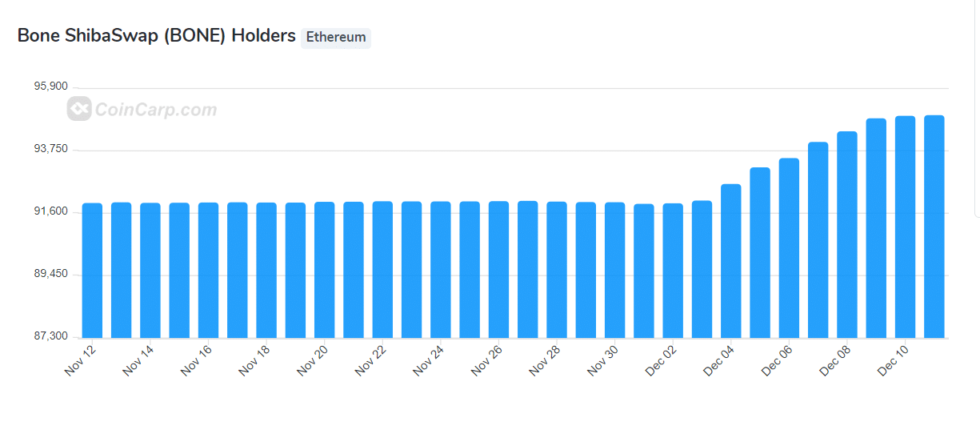Image resolution: width=980 pixels, height=438 pixels.
Task: Click the Nov 28 x-axis label
Action: coord(544,360)
